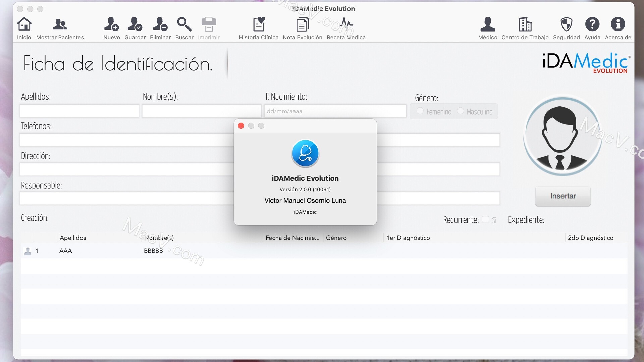The width and height of the screenshot is (644, 362).
Task: Toggle the Recurrente Si checkbox
Action: point(485,219)
